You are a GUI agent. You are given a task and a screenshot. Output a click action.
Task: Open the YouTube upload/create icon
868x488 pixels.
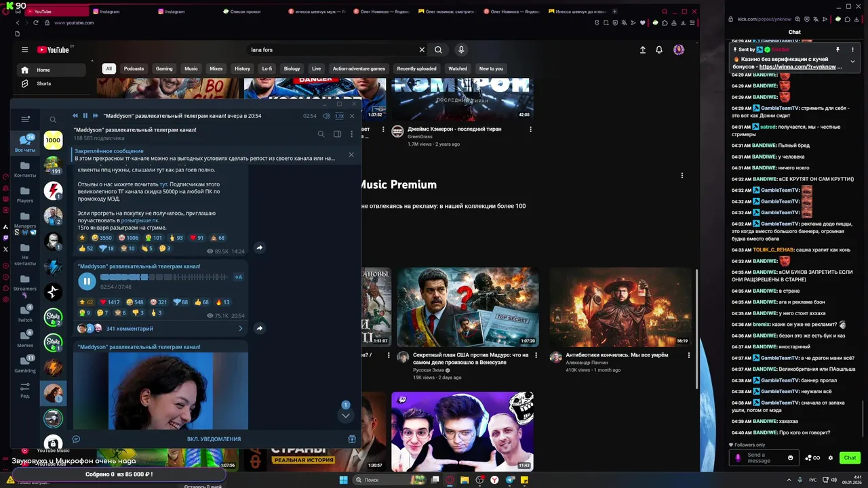(x=643, y=49)
